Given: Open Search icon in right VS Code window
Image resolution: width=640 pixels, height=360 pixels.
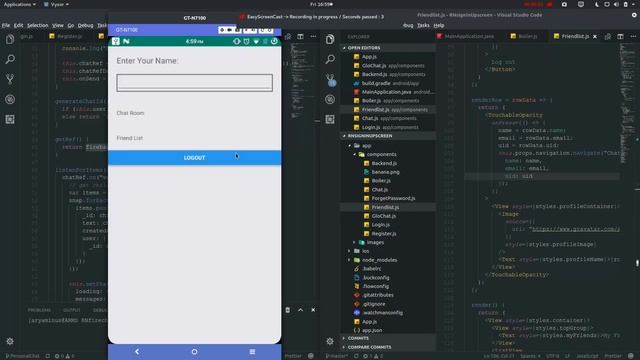Looking at the screenshot, I should point(330,59).
